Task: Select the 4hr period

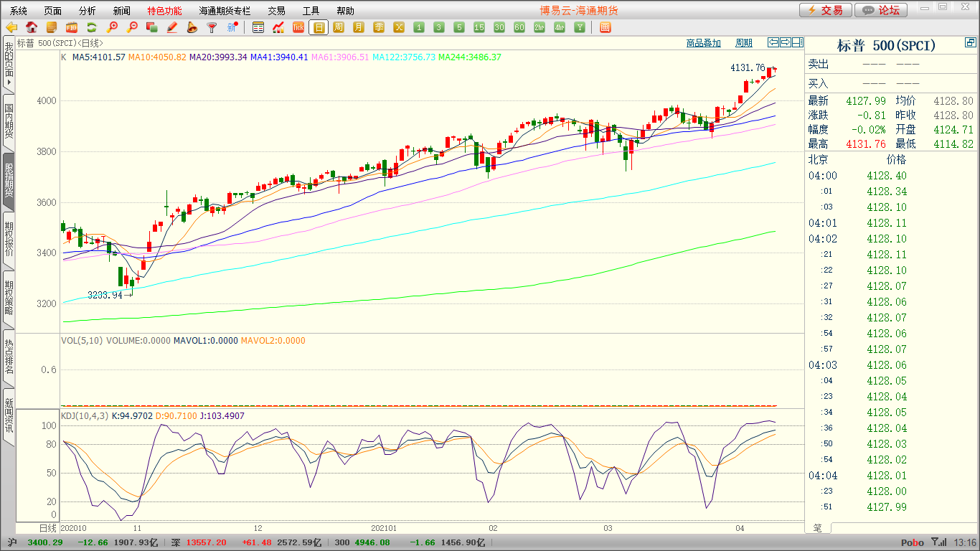Action: click(560, 27)
